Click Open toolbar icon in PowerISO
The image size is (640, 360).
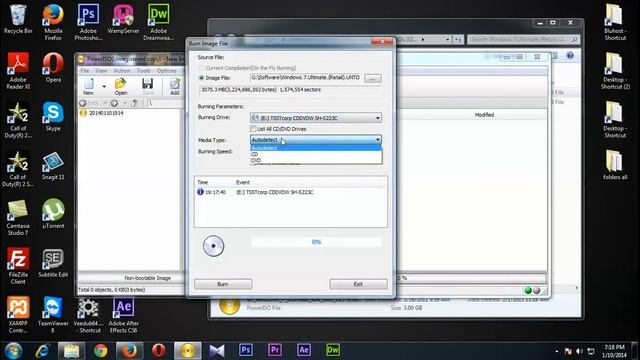[120, 87]
